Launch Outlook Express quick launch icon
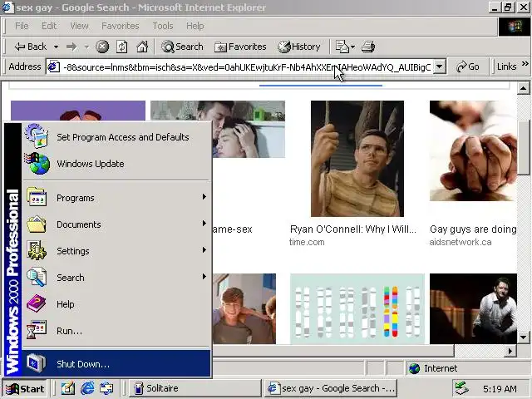The height and width of the screenshot is (399, 532). 106,388
